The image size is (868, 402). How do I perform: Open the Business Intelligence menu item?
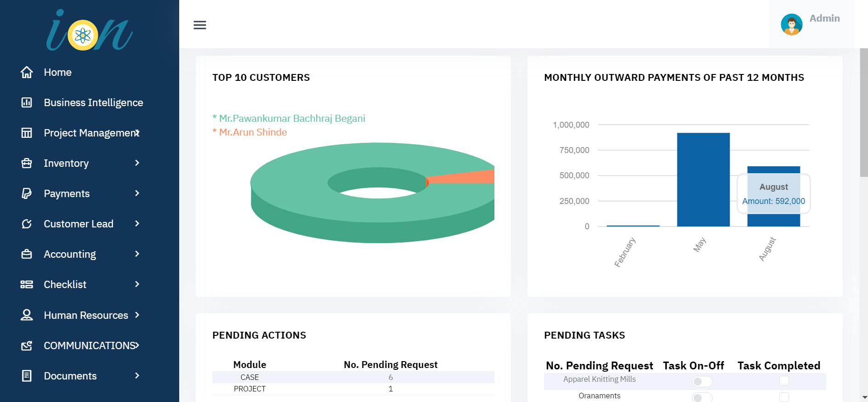pos(93,102)
